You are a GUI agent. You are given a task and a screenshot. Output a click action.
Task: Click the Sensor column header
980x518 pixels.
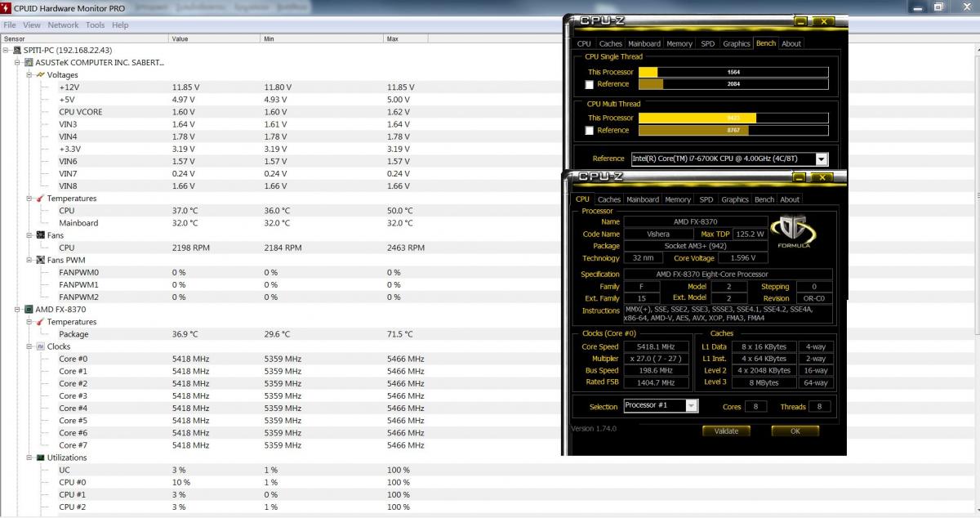click(x=85, y=38)
